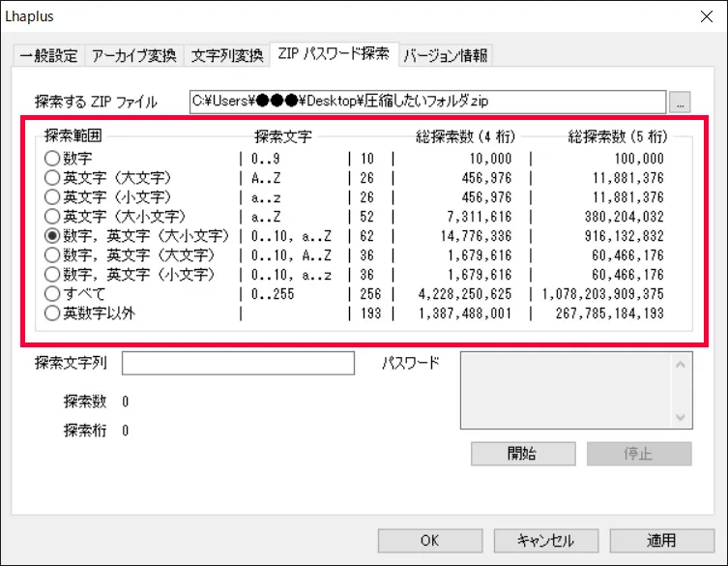Click the value 4,228,250,625

[465, 294]
